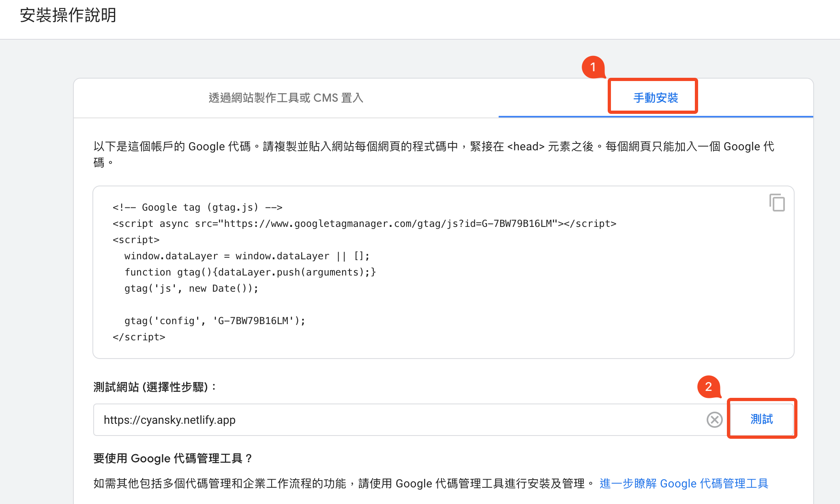Click the function gtag() code line

tap(250, 272)
